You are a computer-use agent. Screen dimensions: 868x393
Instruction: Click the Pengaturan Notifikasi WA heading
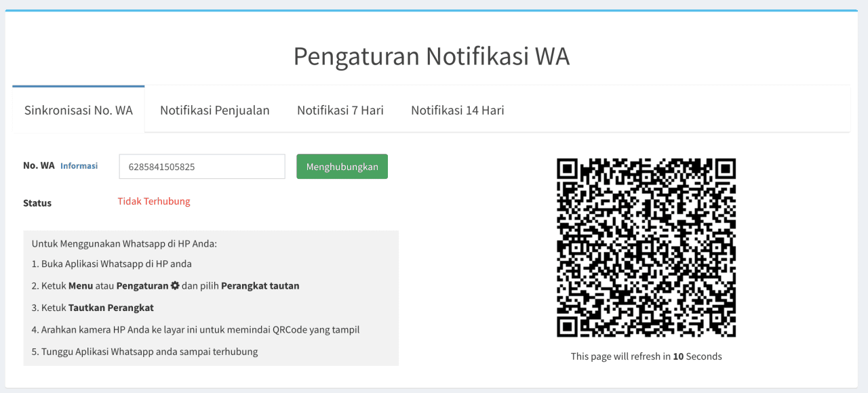(x=431, y=56)
